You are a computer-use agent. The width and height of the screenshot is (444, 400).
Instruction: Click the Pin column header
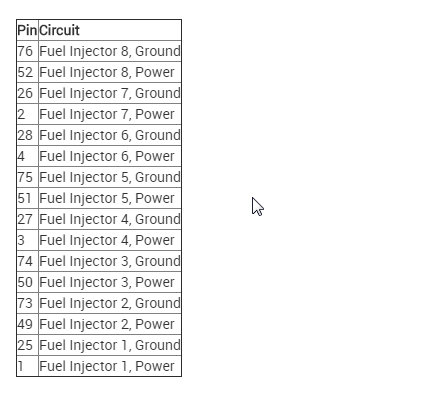pyautogui.click(x=27, y=30)
